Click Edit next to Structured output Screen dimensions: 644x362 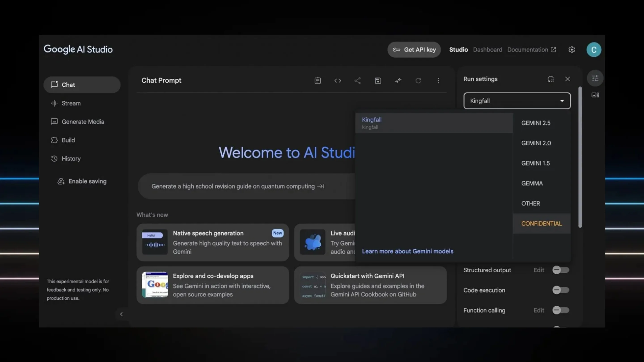539,270
